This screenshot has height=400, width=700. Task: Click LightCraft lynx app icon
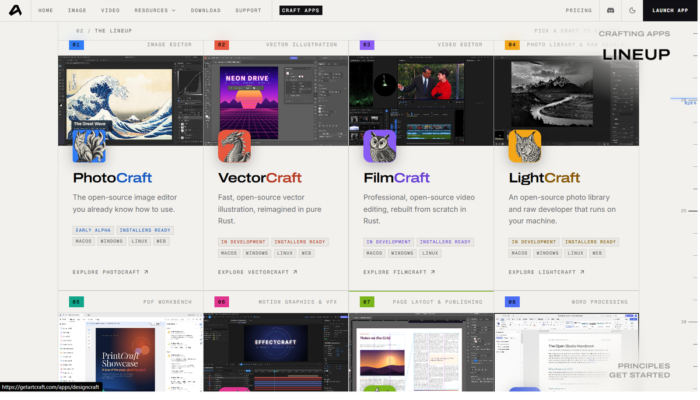[x=525, y=146]
